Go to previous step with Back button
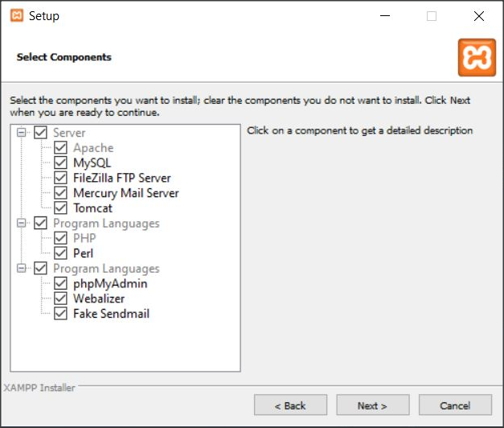 [x=290, y=405]
